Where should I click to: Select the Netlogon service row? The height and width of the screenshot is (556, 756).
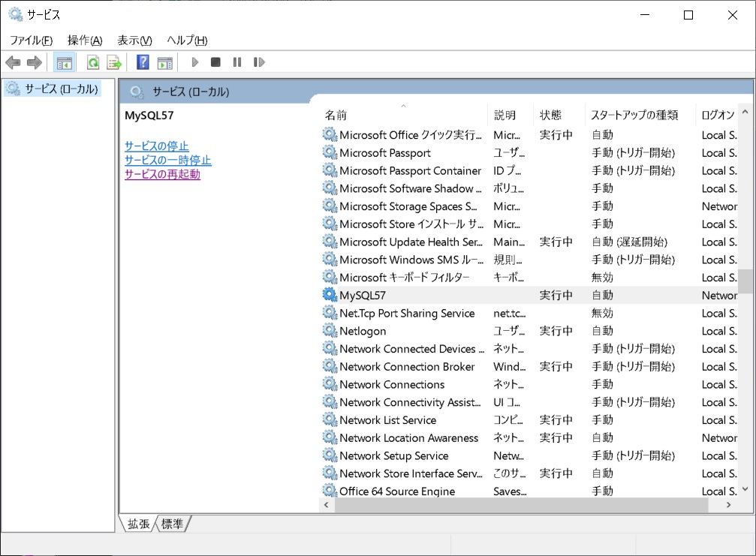(529, 331)
